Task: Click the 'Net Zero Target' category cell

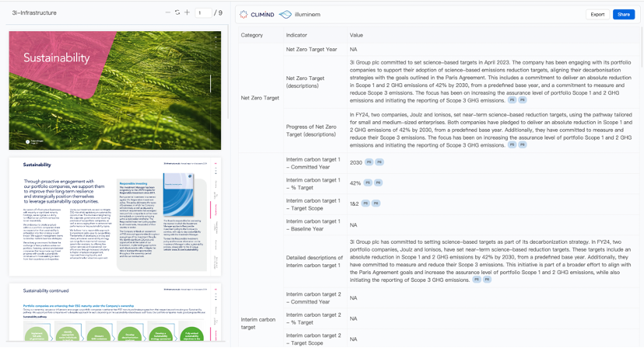Action: point(260,98)
